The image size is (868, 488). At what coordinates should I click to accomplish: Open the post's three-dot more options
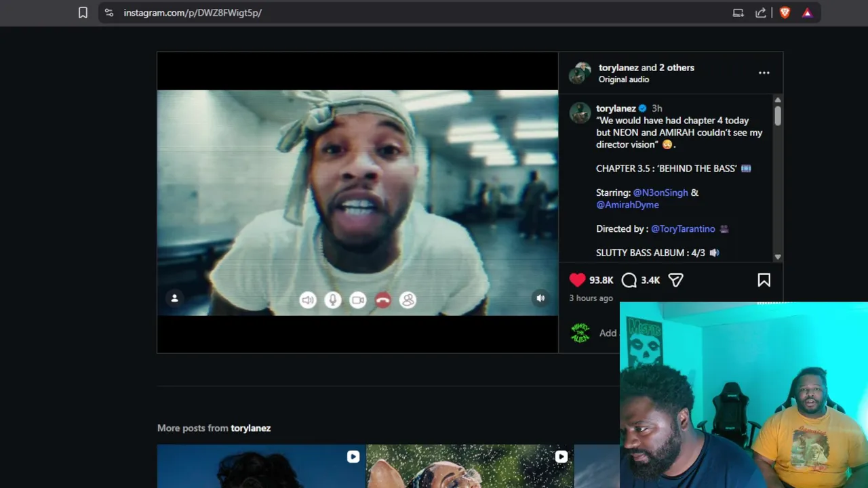tap(764, 73)
